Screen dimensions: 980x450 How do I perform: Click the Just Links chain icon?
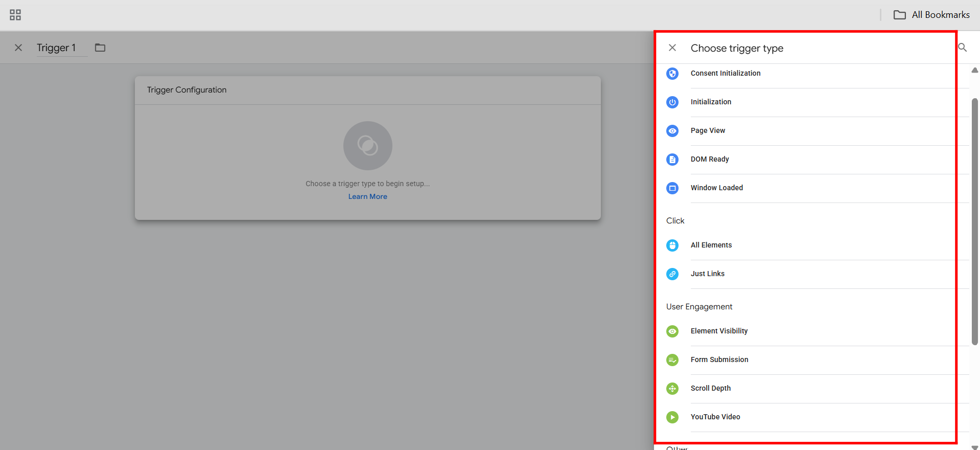point(672,274)
